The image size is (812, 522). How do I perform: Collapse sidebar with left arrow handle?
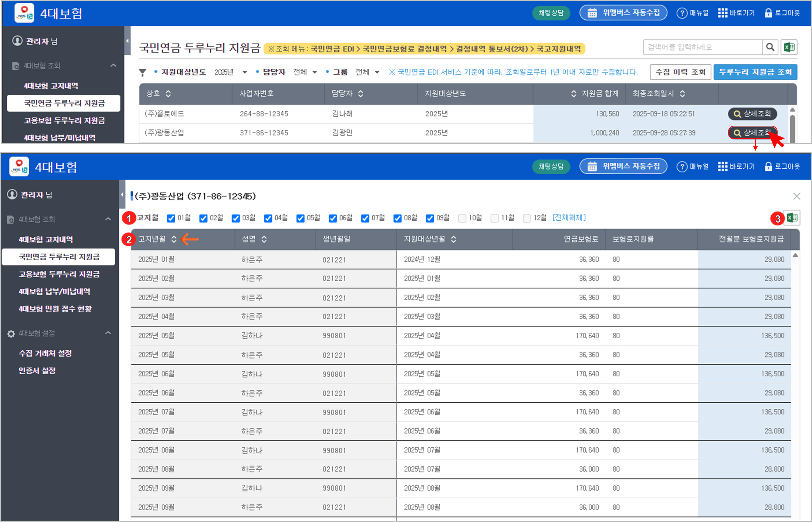tap(127, 41)
